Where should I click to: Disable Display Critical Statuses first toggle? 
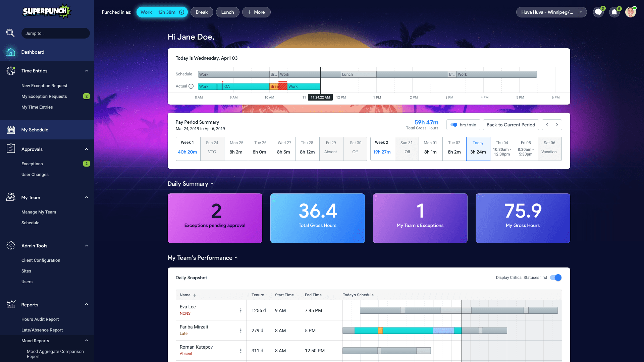[x=556, y=278]
